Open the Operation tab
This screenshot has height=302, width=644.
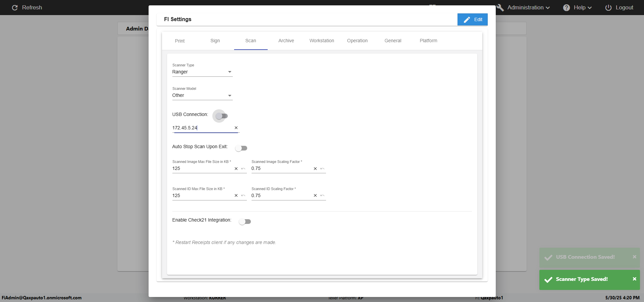(x=357, y=41)
